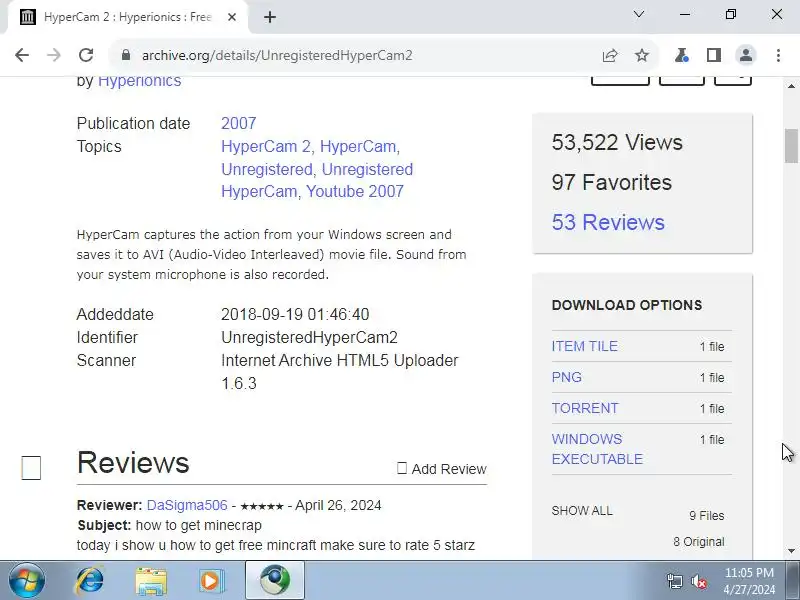
Task: Select the HyperCam 2 Hyperionics tab
Action: click(x=128, y=17)
